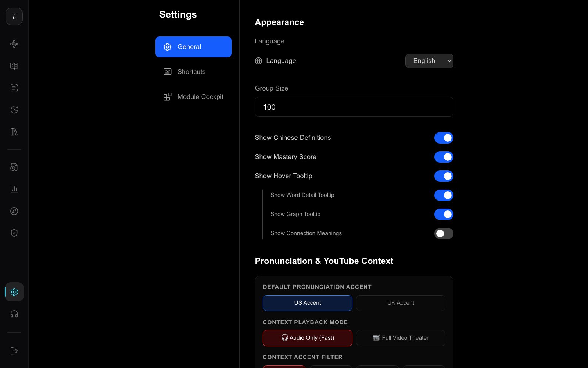
Task: Select Audio Only (Fast) playback mode
Action: (308, 338)
